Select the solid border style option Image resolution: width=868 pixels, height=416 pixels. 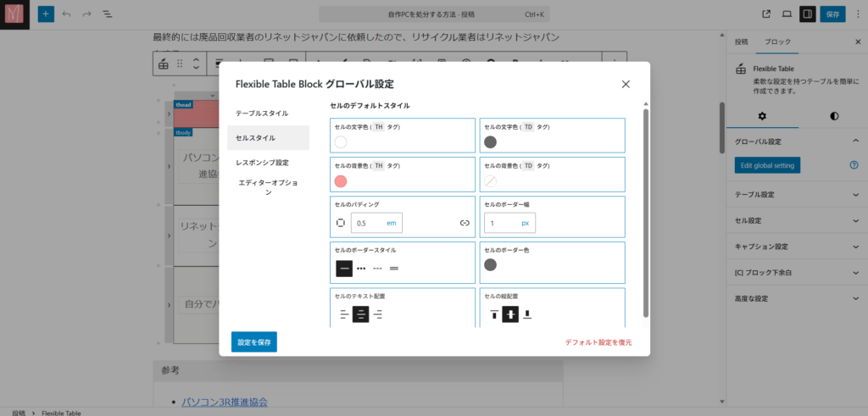tap(344, 269)
